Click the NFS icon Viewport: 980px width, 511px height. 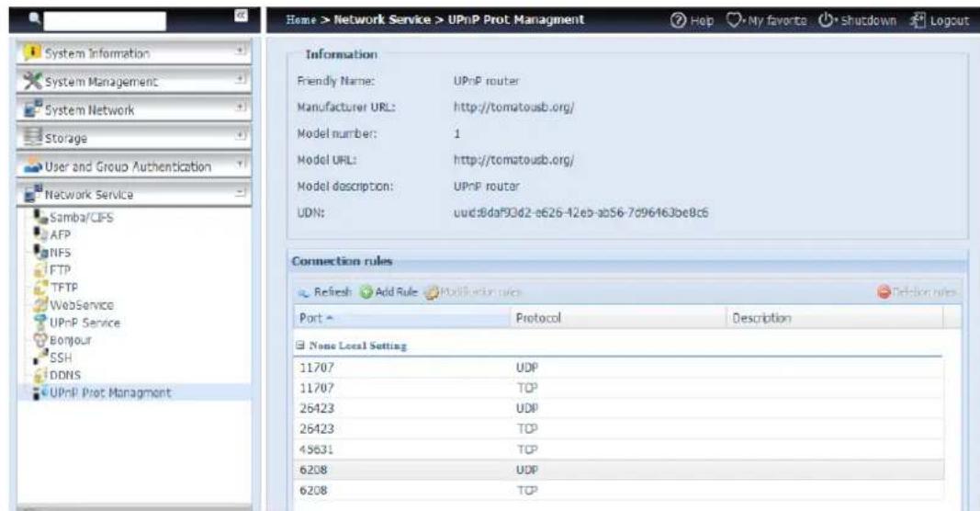40,252
